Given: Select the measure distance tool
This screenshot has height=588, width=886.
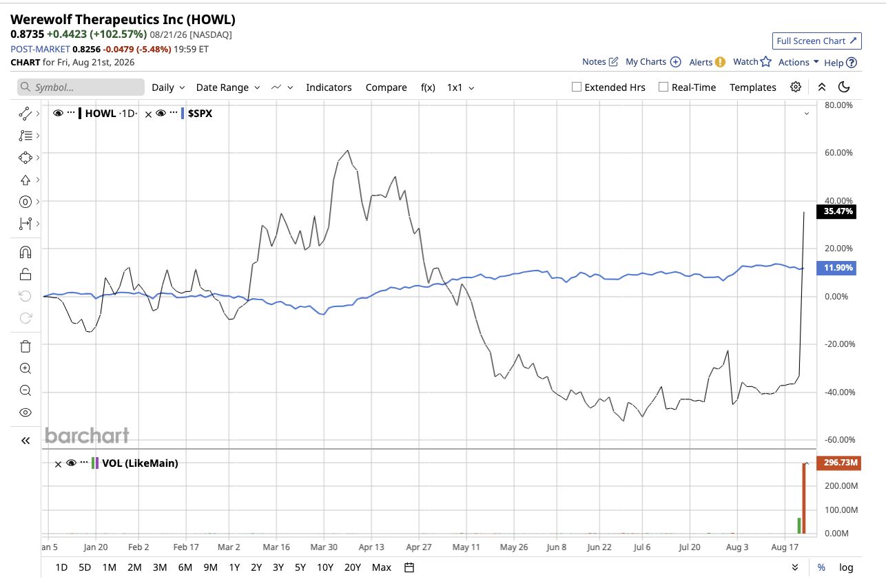Looking at the screenshot, I should click(x=25, y=224).
